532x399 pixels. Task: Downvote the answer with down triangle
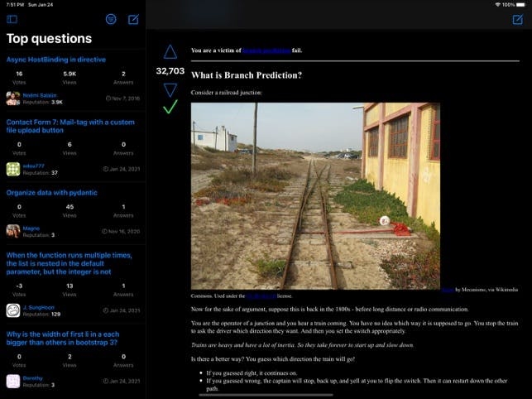pos(170,90)
